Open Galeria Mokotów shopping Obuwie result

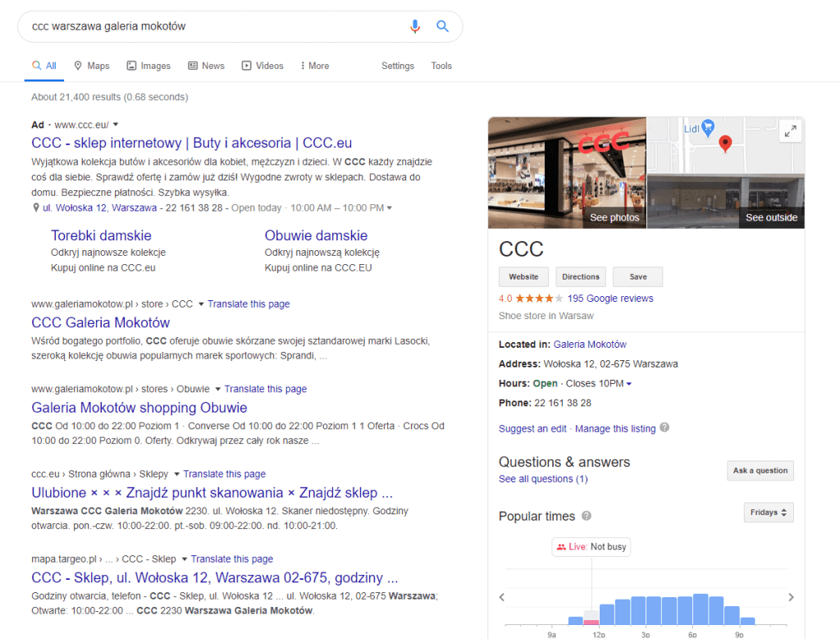139,408
